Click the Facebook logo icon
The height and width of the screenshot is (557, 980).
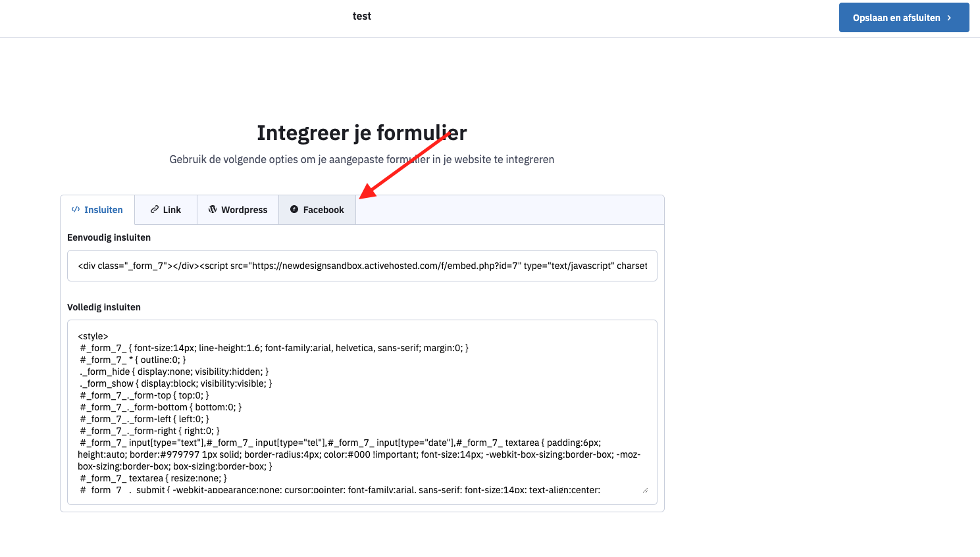pyautogui.click(x=294, y=209)
